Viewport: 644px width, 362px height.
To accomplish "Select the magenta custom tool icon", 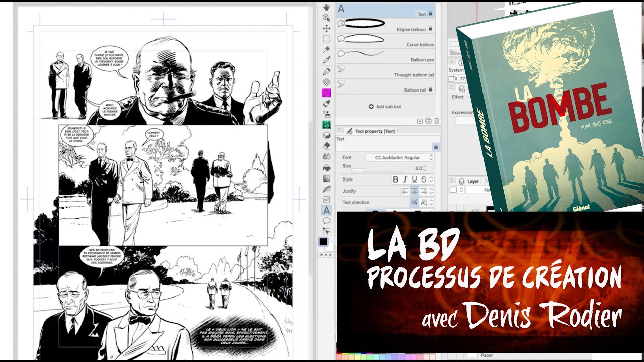I will coord(326,93).
